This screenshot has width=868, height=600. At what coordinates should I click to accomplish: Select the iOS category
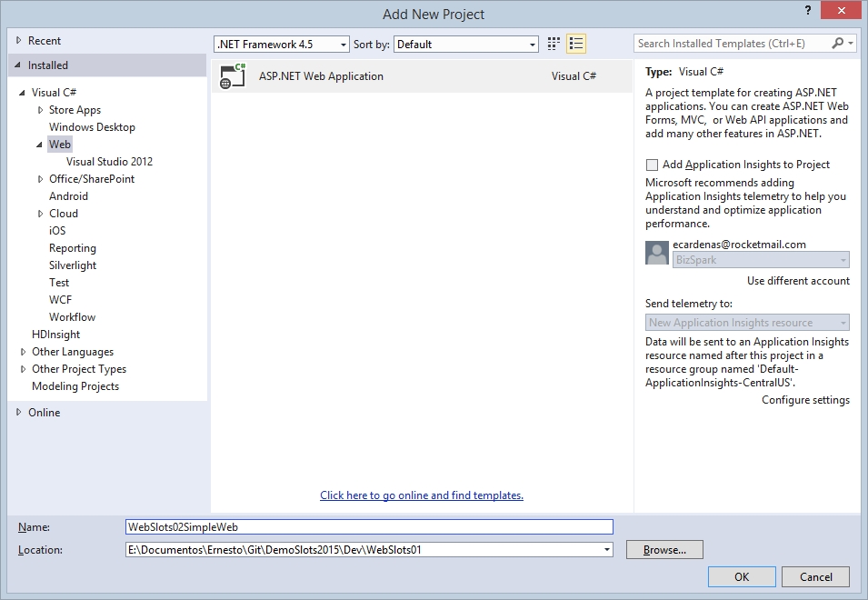point(57,231)
